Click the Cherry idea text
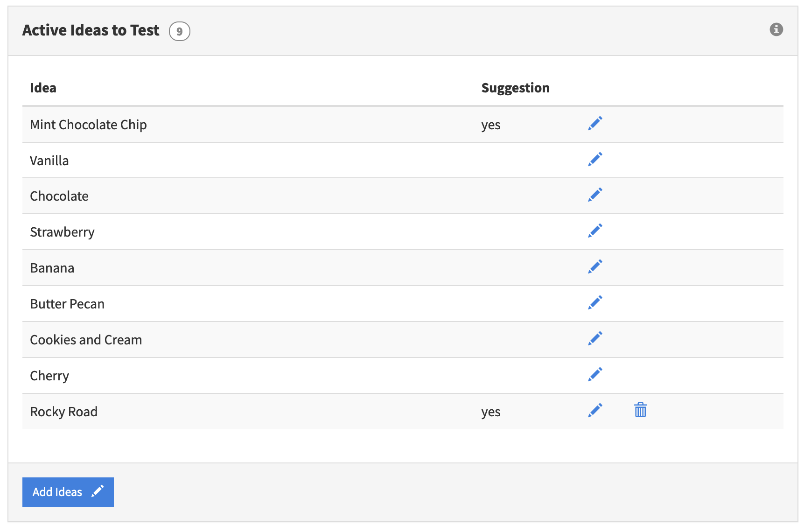The width and height of the screenshot is (811, 532). (49, 376)
